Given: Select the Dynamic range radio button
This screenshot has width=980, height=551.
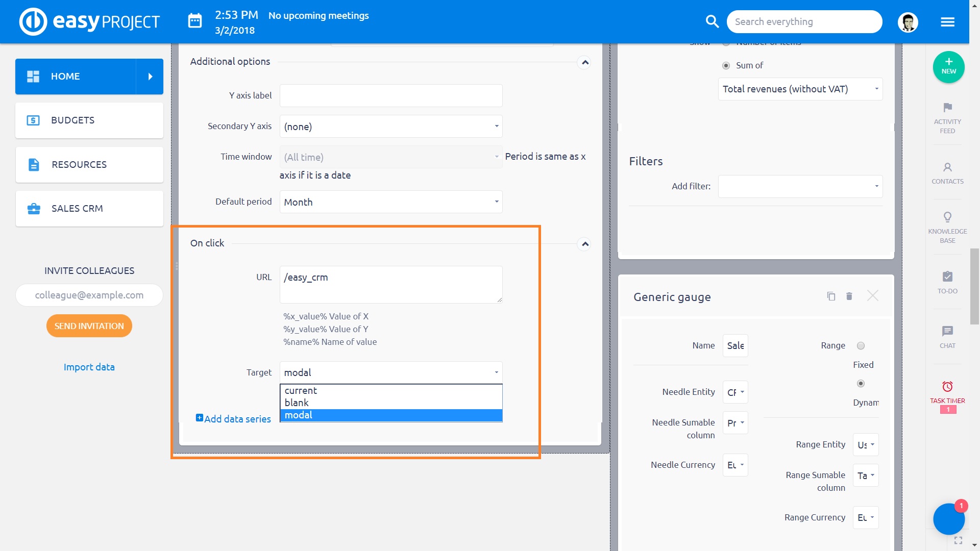Looking at the screenshot, I should point(861,384).
